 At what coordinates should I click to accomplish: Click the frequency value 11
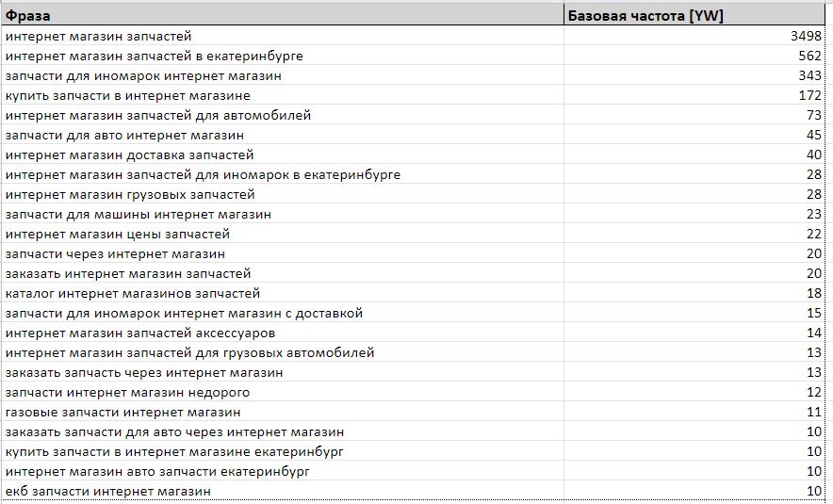pyautogui.click(x=814, y=412)
